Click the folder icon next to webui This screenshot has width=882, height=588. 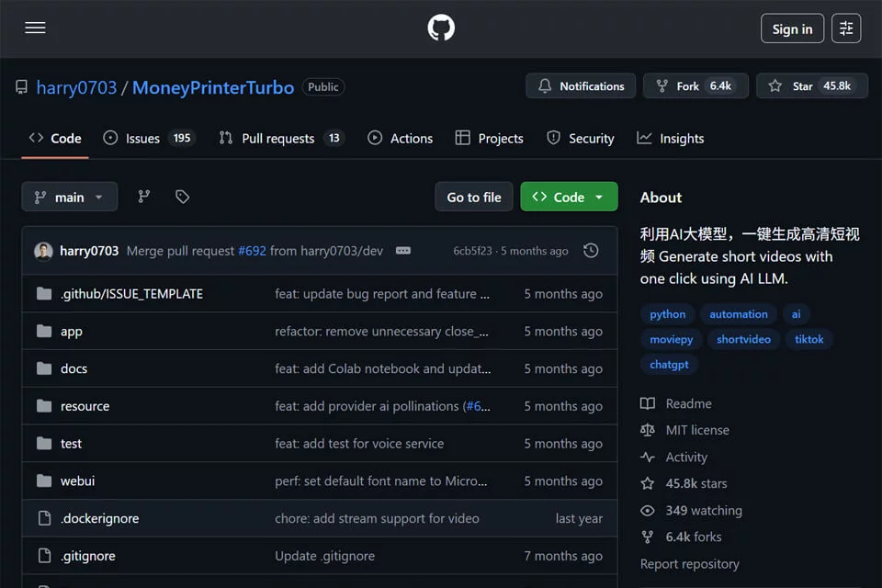(x=44, y=481)
